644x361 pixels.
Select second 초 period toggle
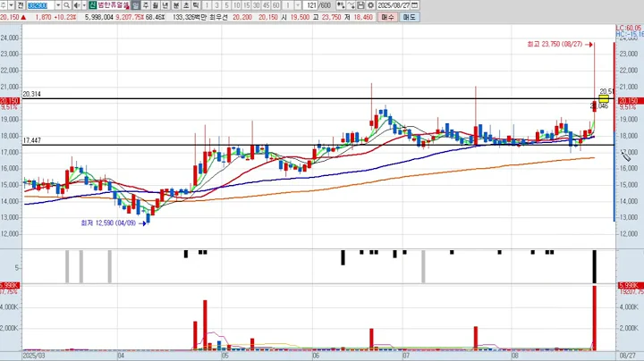pos(186,5)
